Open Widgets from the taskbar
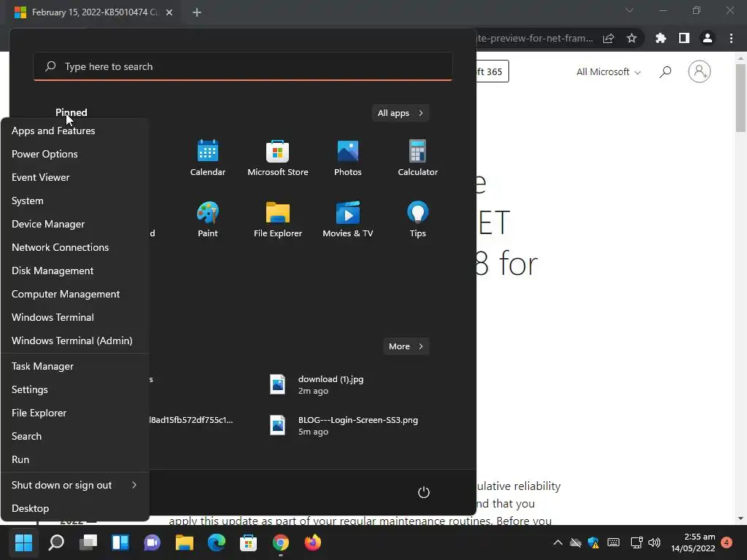 click(120, 542)
